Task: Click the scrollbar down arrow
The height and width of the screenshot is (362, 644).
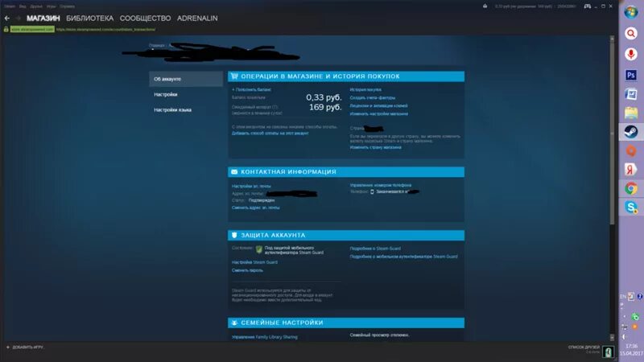Action: 612,337
